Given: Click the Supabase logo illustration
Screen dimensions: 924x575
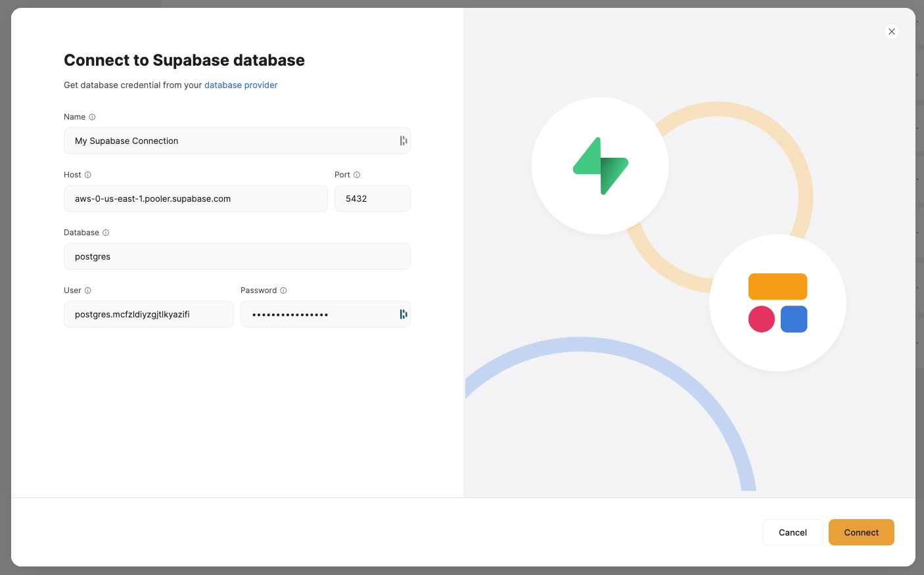Looking at the screenshot, I should [599, 166].
